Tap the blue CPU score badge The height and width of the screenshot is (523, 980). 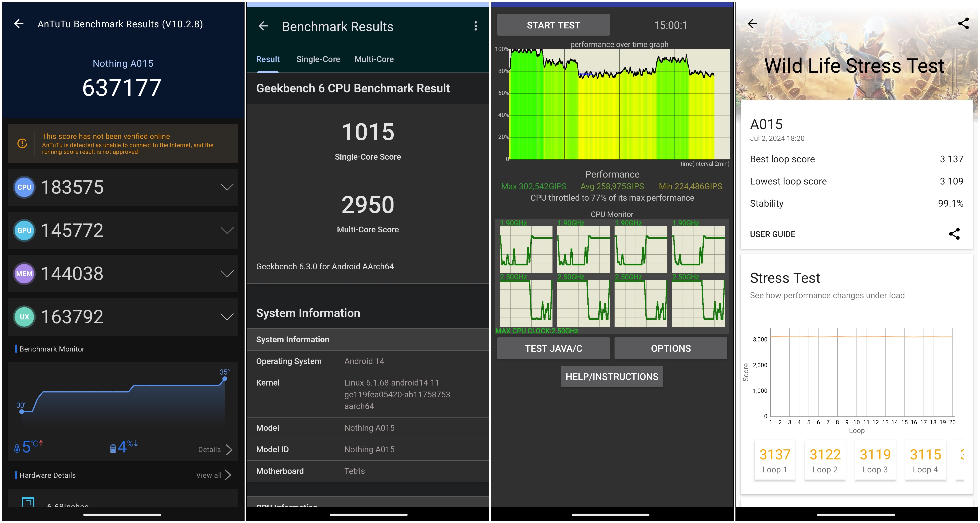24,187
